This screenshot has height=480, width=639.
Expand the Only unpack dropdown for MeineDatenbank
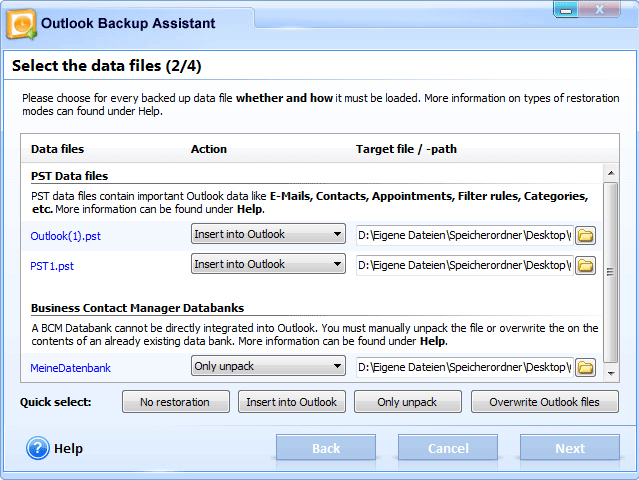tap(268, 366)
